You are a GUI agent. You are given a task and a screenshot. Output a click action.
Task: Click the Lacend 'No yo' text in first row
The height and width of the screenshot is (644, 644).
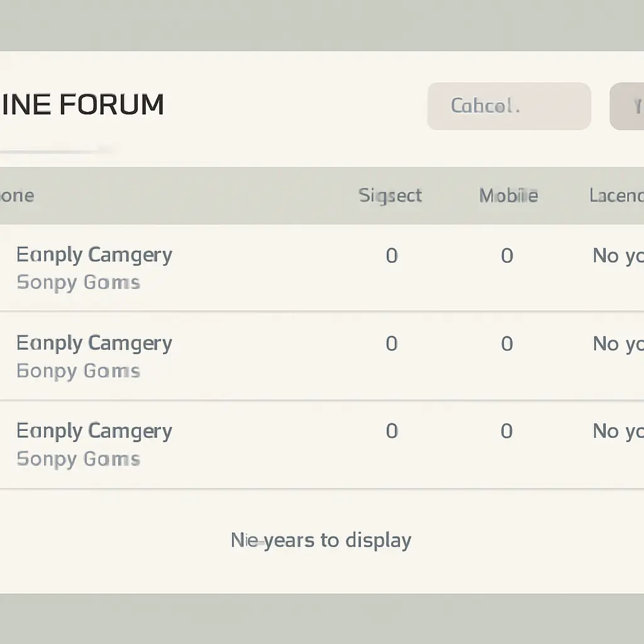[618, 256]
